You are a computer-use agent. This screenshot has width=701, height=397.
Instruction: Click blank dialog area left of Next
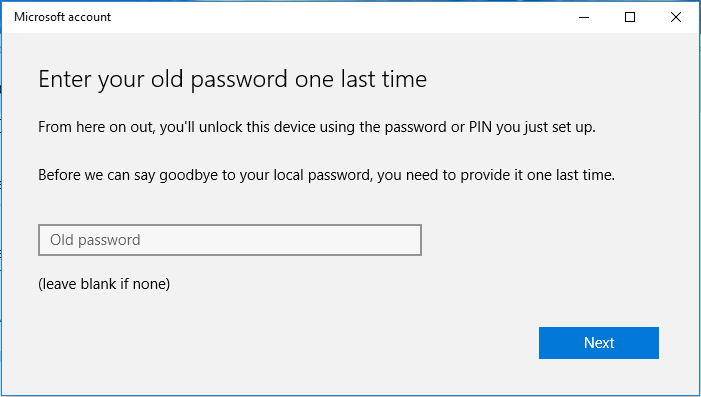[358, 343]
